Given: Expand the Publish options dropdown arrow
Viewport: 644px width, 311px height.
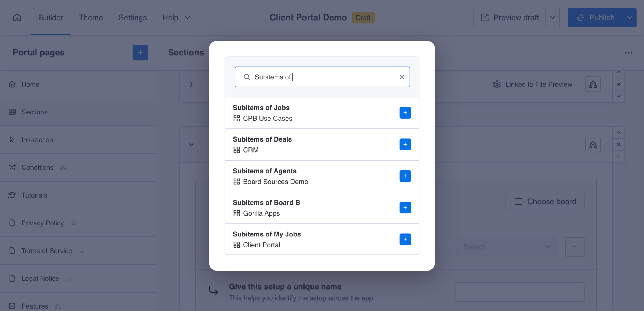Looking at the screenshot, I should click(630, 17).
